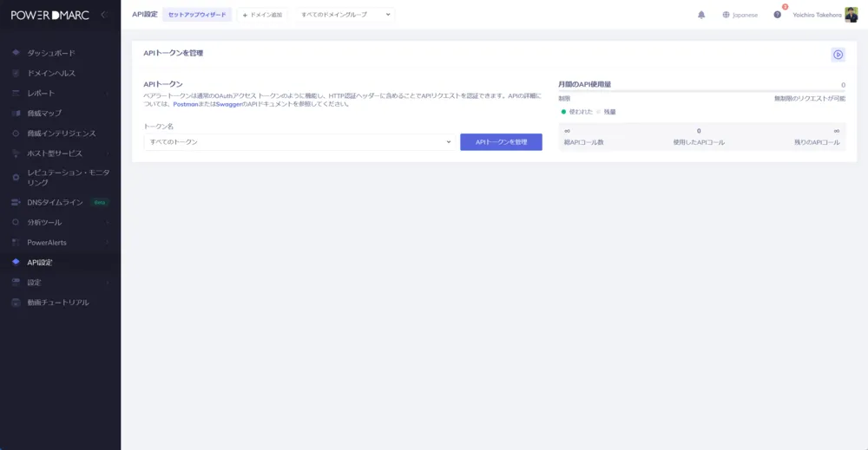Click the 脅威インテリジェンス icon
Viewport: 868px width, 450px height.
(x=16, y=134)
